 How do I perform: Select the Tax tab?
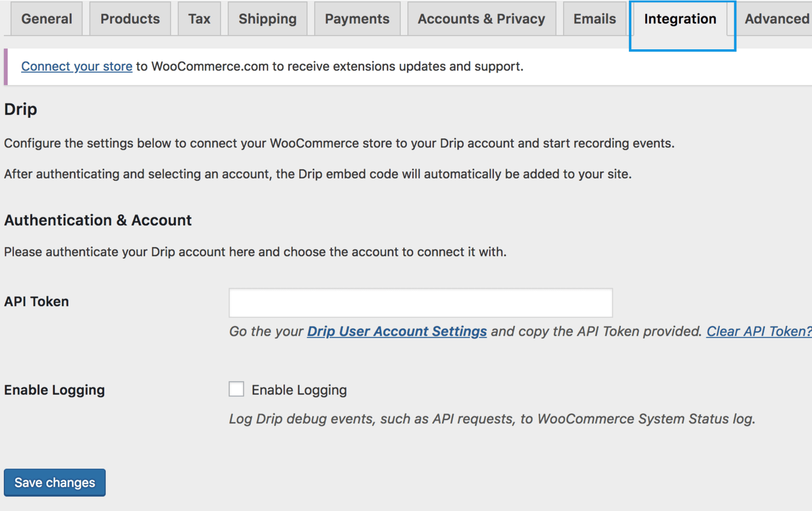coord(199,18)
